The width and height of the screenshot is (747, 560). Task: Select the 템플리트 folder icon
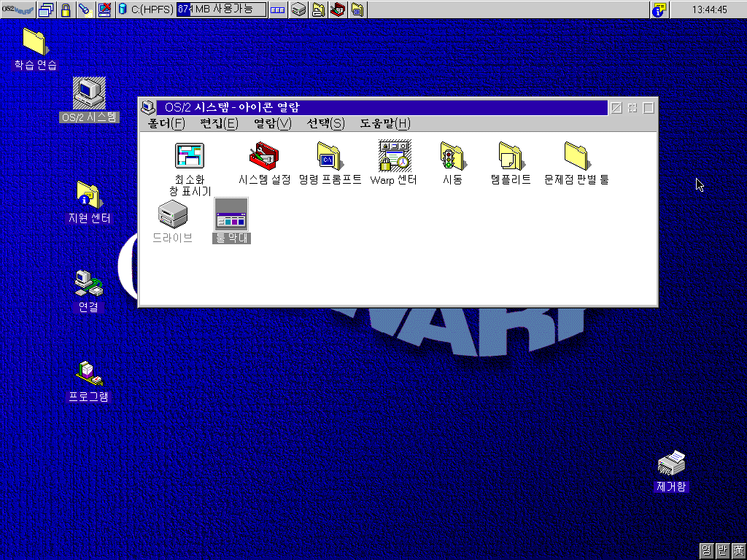point(511,163)
